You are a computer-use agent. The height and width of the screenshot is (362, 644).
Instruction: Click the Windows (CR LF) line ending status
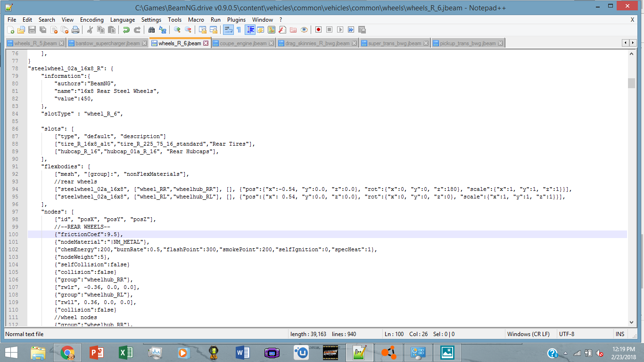528,334
